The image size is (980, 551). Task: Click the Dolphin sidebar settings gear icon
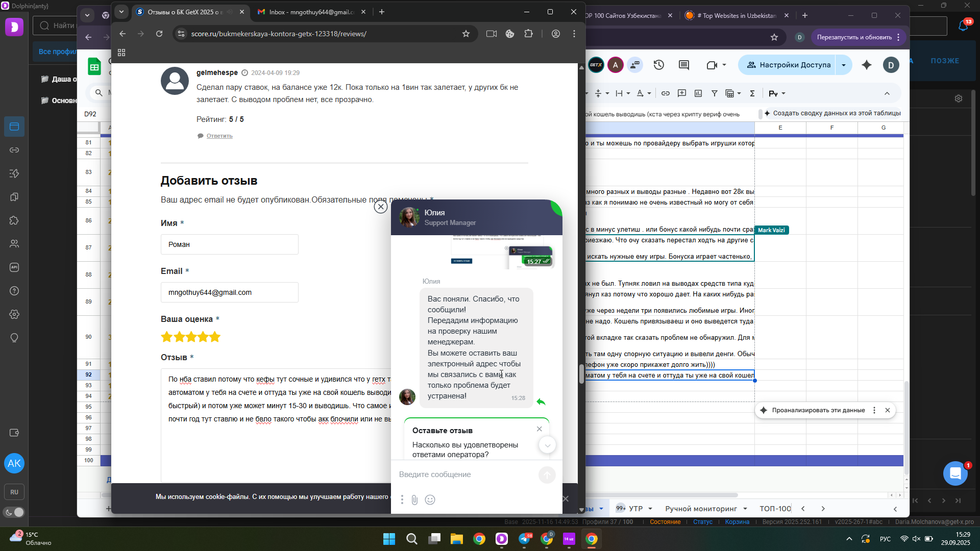[x=14, y=314]
